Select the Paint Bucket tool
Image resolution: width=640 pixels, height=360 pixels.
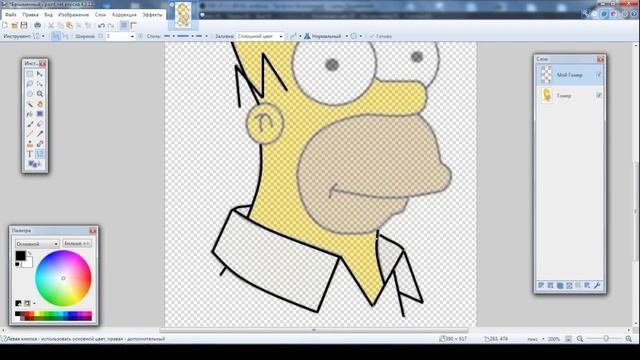(x=30, y=114)
